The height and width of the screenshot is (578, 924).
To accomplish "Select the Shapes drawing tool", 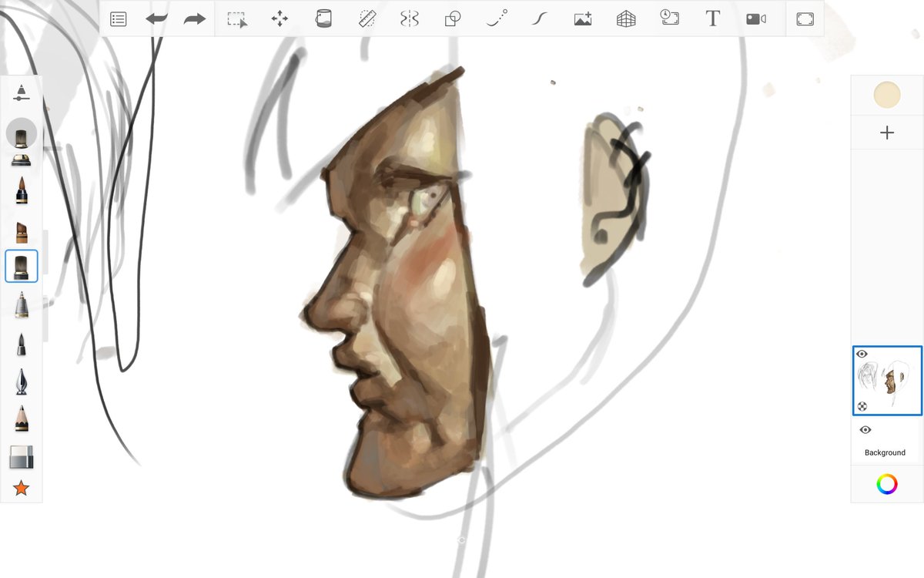I will tap(451, 18).
